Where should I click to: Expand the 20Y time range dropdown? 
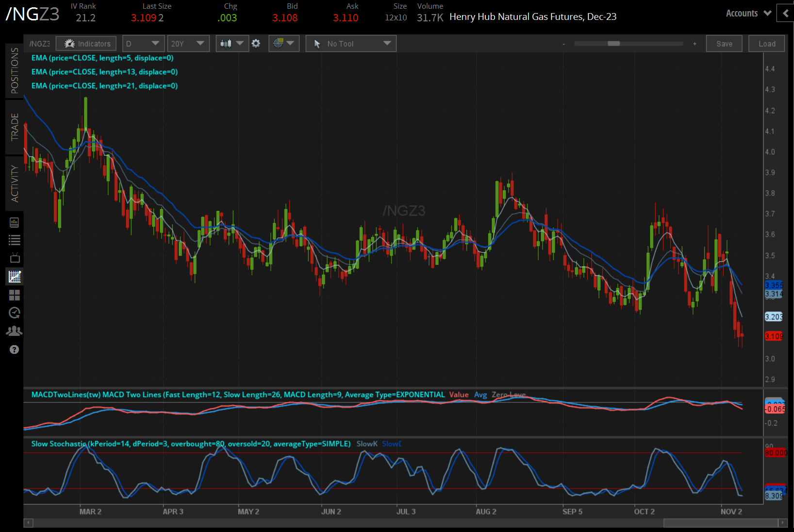(x=188, y=44)
